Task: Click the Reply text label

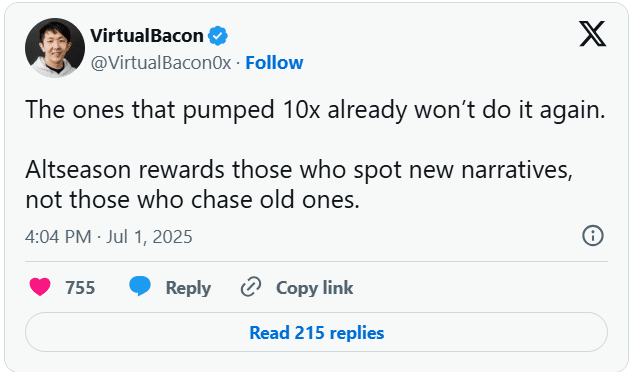Action: pyautogui.click(x=188, y=288)
